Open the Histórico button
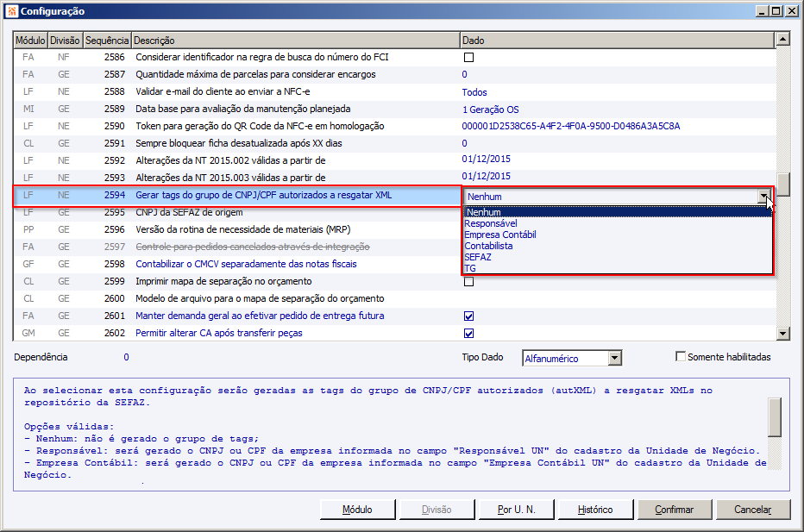 [594, 510]
